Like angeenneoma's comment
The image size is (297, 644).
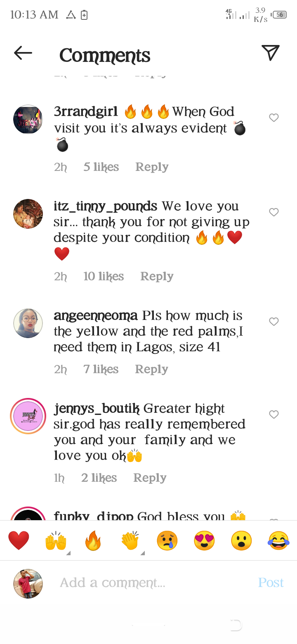(274, 322)
